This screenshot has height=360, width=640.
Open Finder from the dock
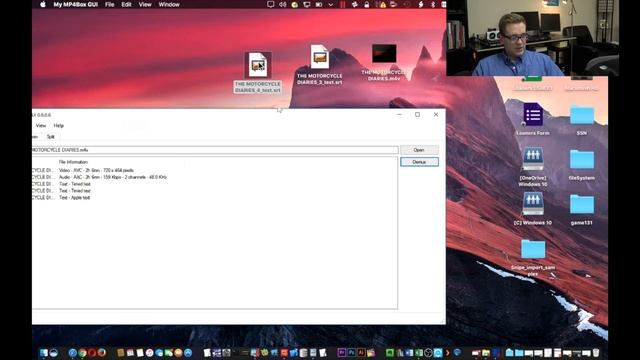[44, 353]
